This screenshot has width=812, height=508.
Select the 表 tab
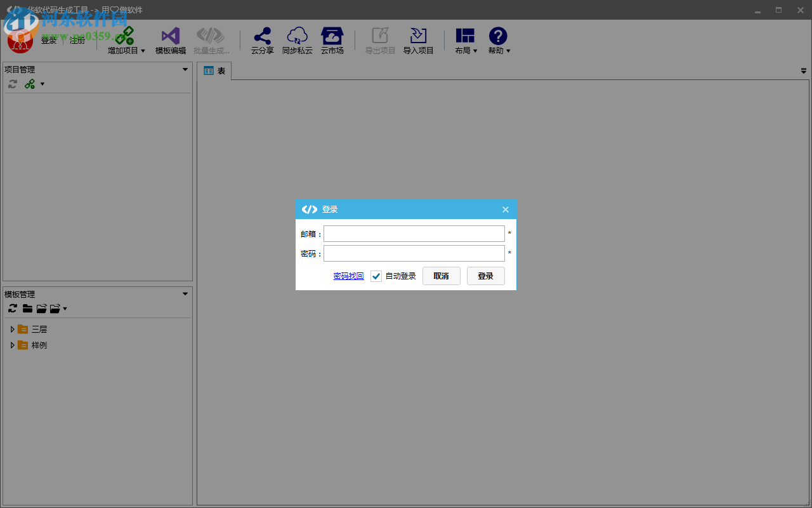(214, 71)
